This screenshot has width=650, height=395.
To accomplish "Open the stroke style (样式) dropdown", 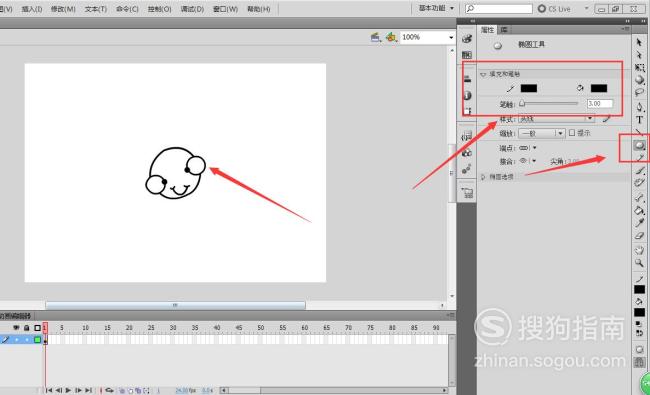I will tap(556, 119).
